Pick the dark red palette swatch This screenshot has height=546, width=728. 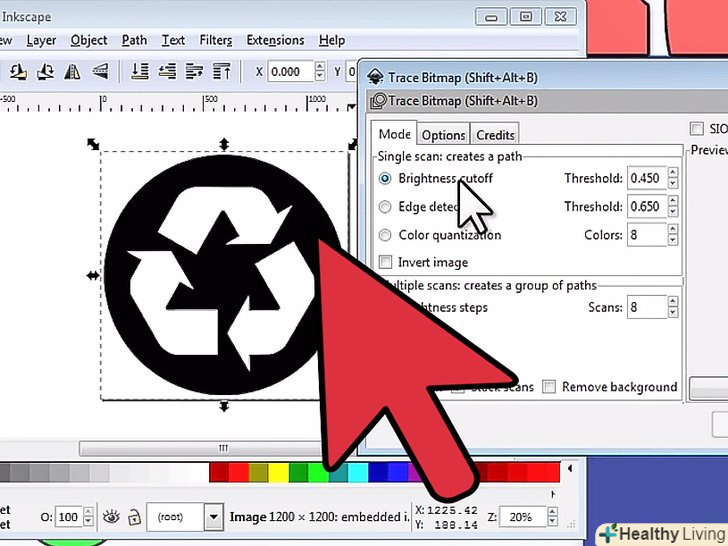point(219,473)
